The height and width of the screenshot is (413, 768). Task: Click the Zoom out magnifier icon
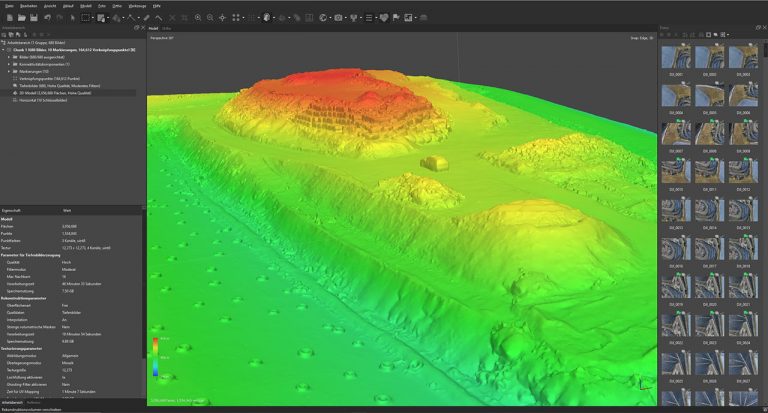(210, 18)
